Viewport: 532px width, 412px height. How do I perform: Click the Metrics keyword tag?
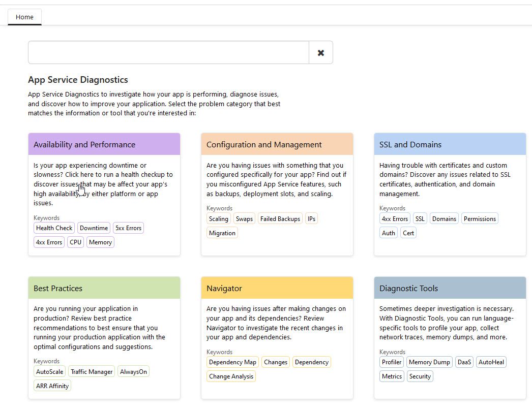(392, 376)
